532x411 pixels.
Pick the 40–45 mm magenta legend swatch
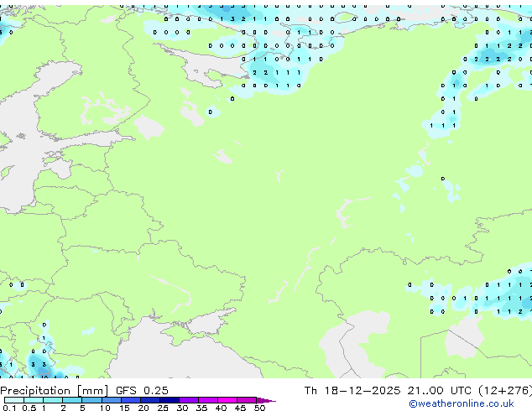(x=227, y=400)
